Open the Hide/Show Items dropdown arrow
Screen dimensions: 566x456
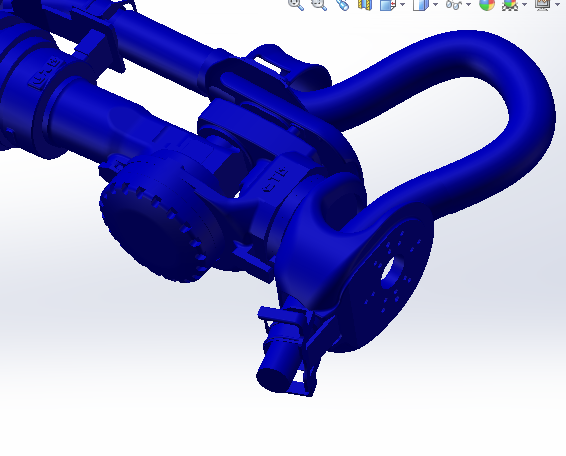[x=469, y=4]
